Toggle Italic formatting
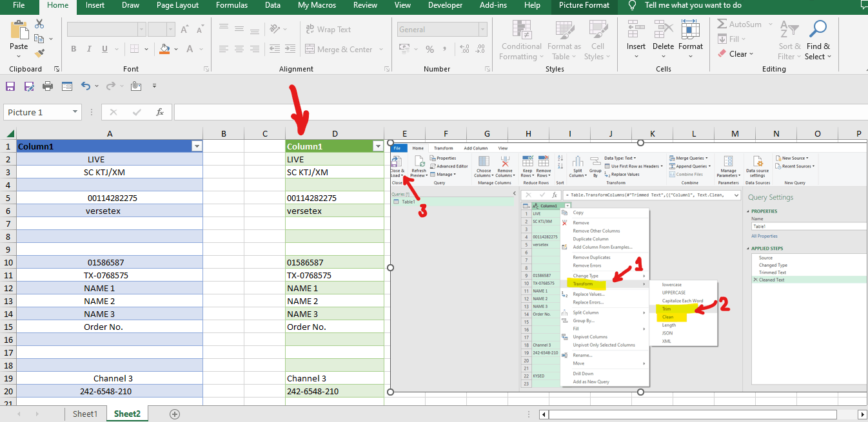This screenshot has height=422, width=868. pyautogui.click(x=88, y=49)
